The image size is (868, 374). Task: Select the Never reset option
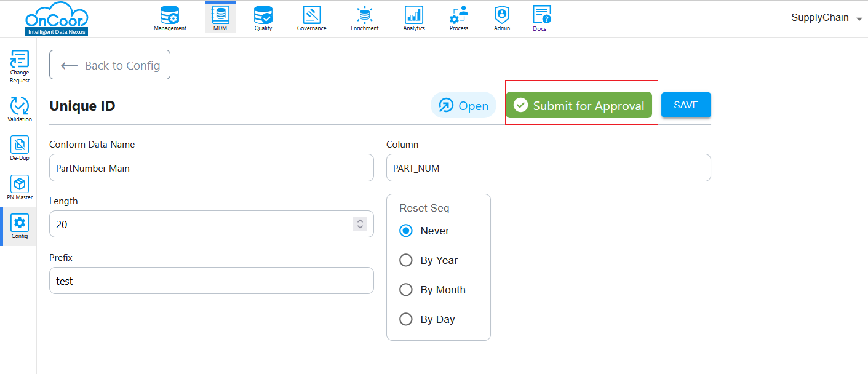click(x=406, y=231)
